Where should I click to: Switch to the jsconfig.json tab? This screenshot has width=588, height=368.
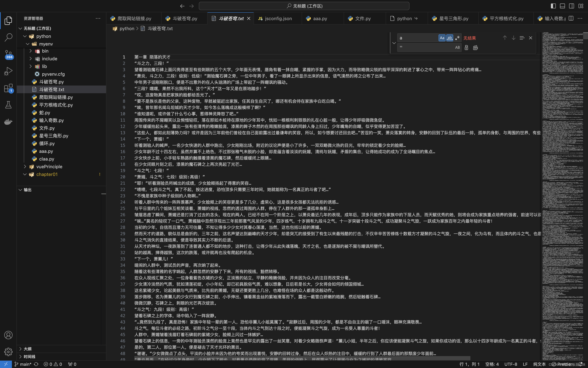coord(278,19)
